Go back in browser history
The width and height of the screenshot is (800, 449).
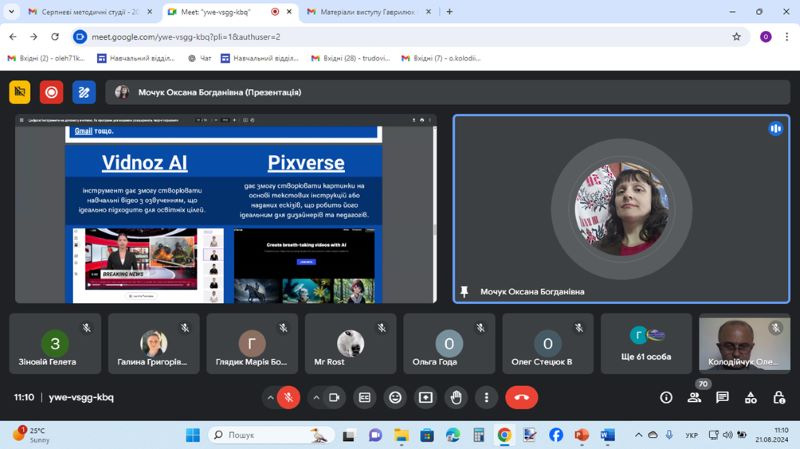click(x=13, y=37)
